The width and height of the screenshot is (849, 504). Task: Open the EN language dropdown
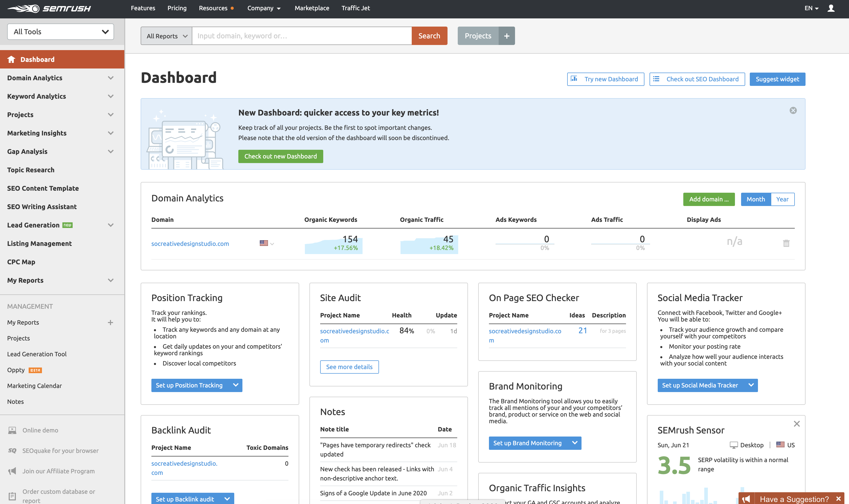click(x=812, y=8)
